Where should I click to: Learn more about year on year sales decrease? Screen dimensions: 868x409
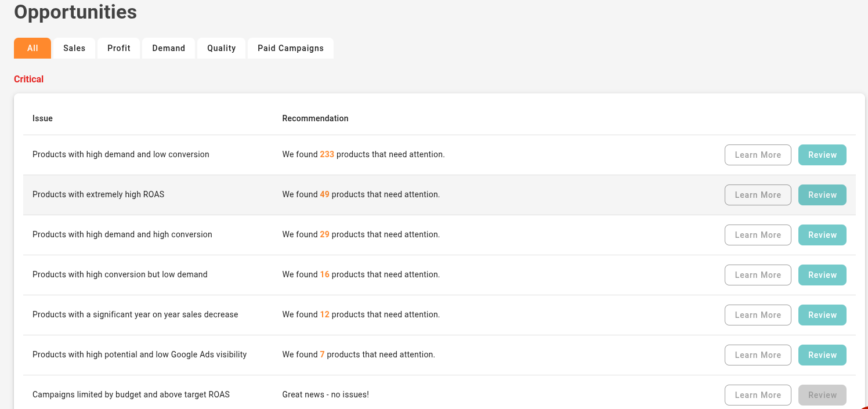point(758,315)
